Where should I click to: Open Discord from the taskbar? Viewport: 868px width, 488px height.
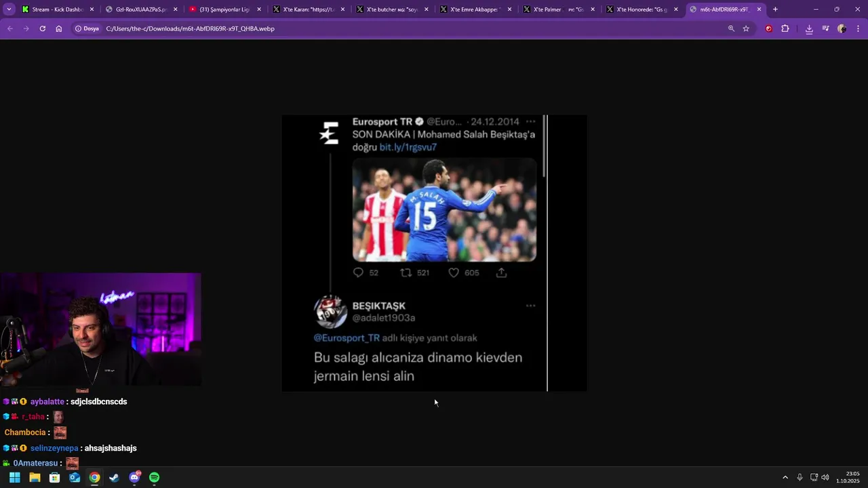pyautogui.click(x=134, y=477)
